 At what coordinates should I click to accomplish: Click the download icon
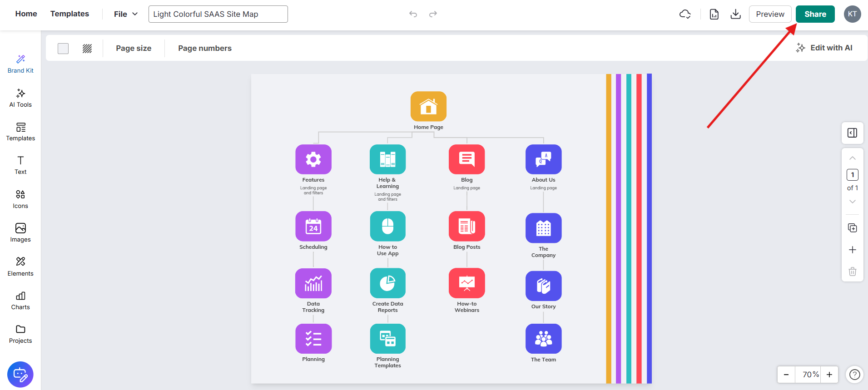tap(735, 14)
